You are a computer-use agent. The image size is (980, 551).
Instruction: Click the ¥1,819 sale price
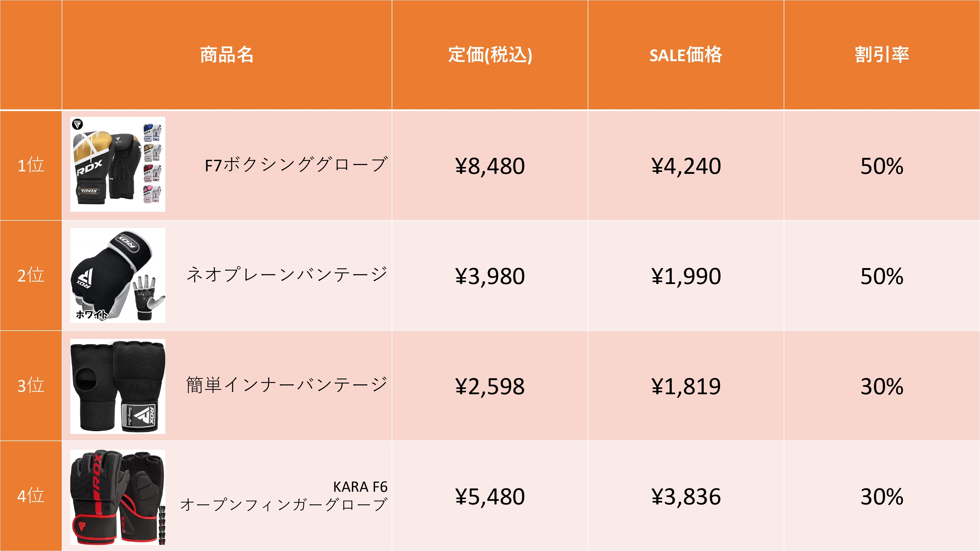click(686, 386)
